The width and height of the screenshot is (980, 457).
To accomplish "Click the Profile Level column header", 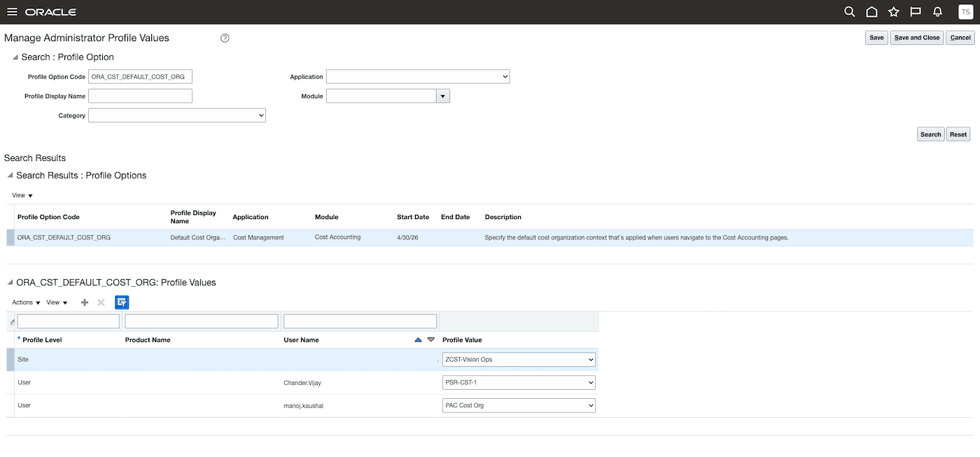I will click(42, 339).
